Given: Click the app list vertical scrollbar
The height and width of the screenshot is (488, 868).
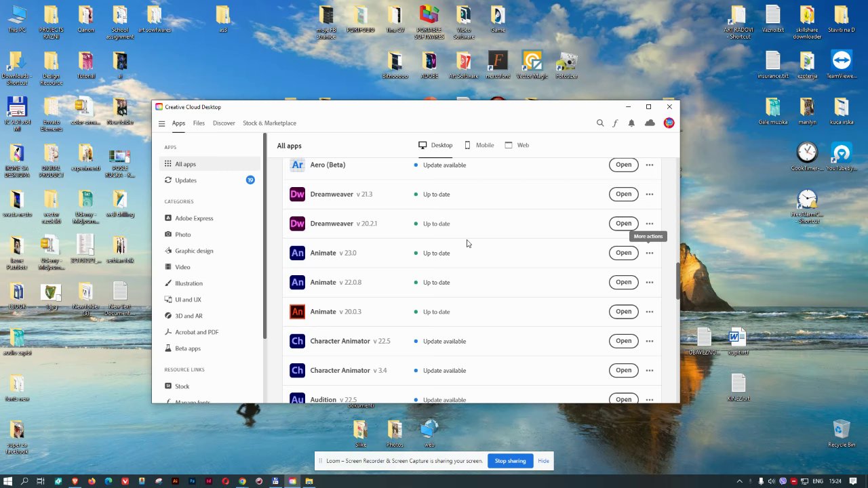Looking at the screenshot, I should tap(677, 281).
